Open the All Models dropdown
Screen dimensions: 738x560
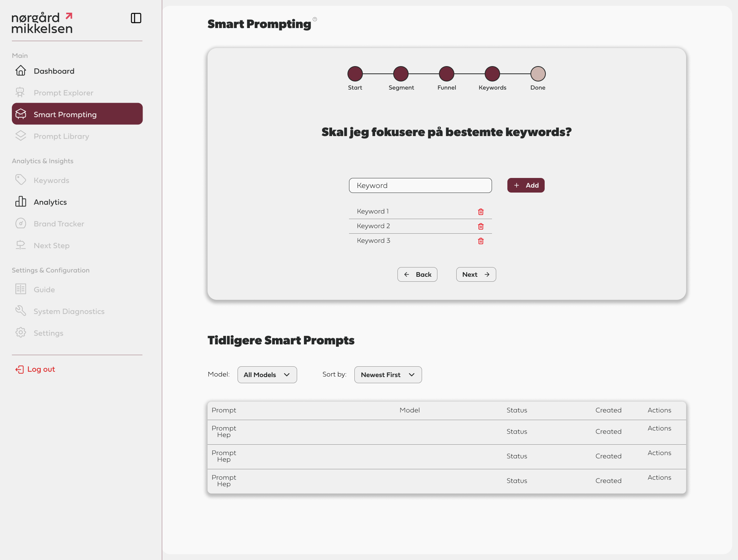[267, 375]
